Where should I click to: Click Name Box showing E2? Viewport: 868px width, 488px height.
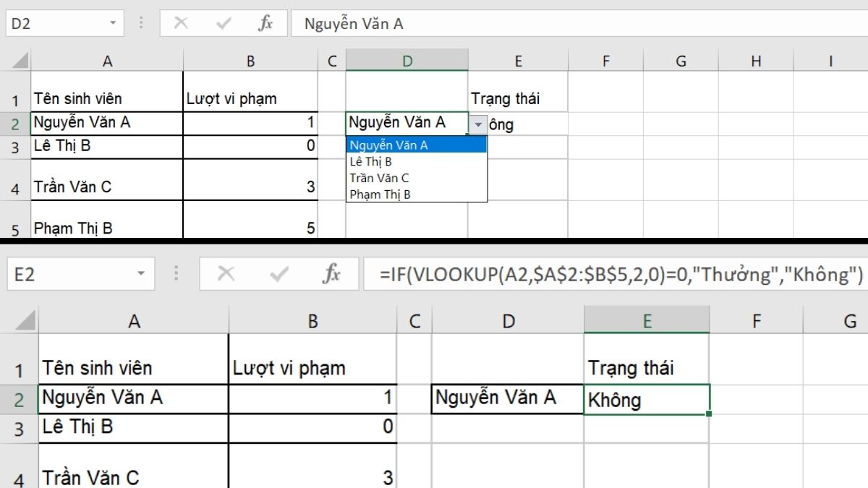[81, 274]
